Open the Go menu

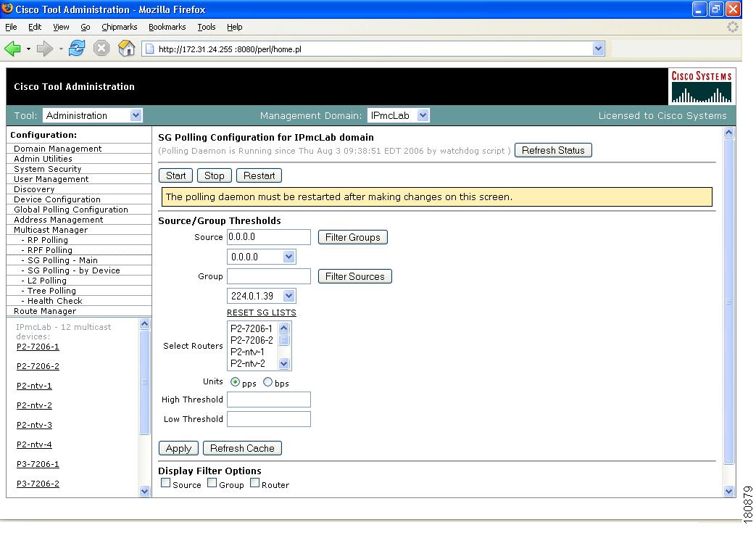(x=86, y=27)
